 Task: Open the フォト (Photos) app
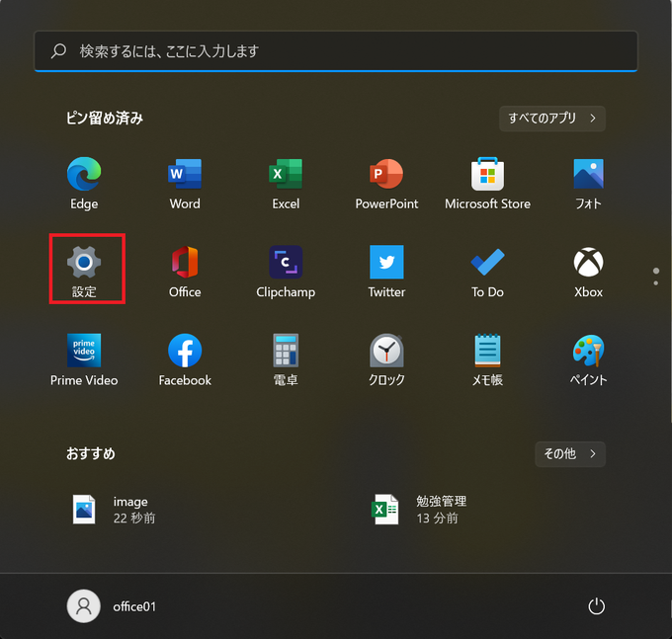pos(588,183)
